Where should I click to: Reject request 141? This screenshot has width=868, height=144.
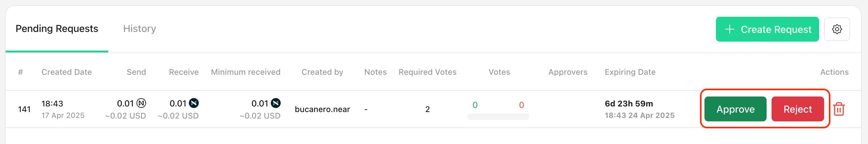point(797,109)
